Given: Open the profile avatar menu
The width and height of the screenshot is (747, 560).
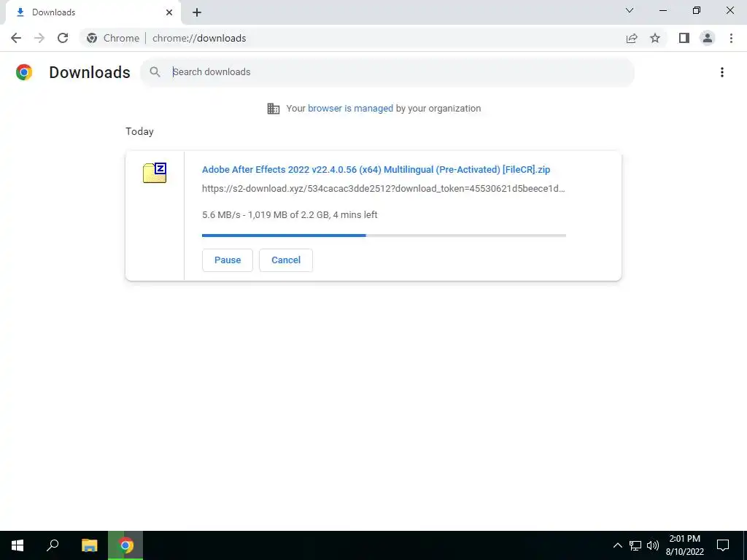Looking at the screenshot, I should click(x=708, y=38).
